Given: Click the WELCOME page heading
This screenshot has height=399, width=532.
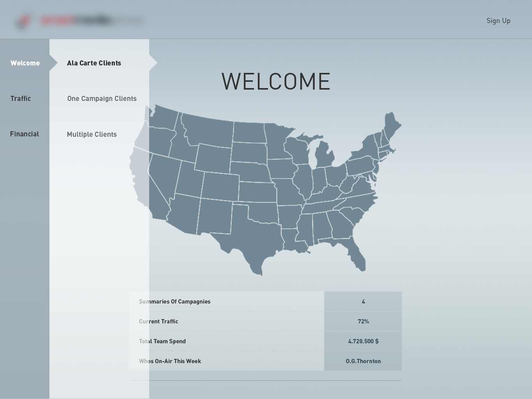Looking at the screenshot, I should pos(276,81).
